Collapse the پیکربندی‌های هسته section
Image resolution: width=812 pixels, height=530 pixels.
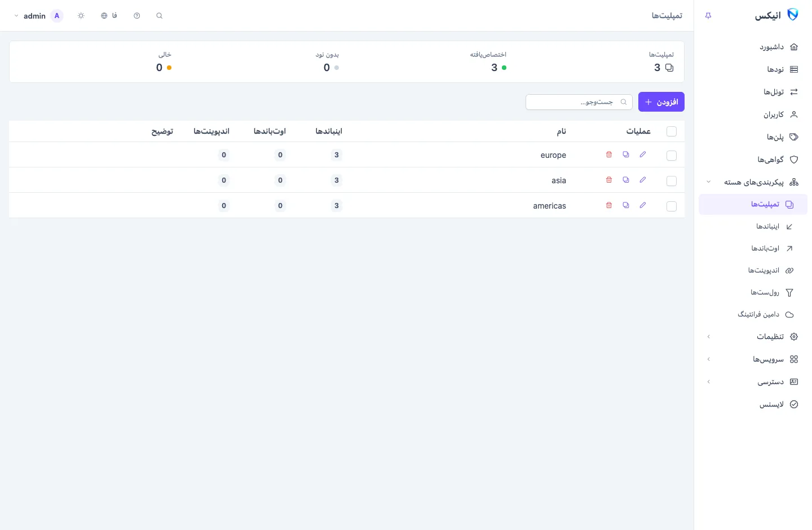753,182
